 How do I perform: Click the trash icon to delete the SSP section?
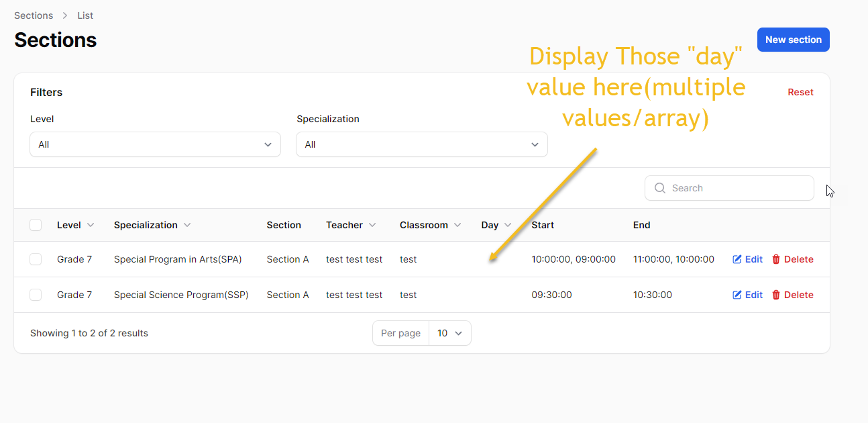tap(777, 294)
